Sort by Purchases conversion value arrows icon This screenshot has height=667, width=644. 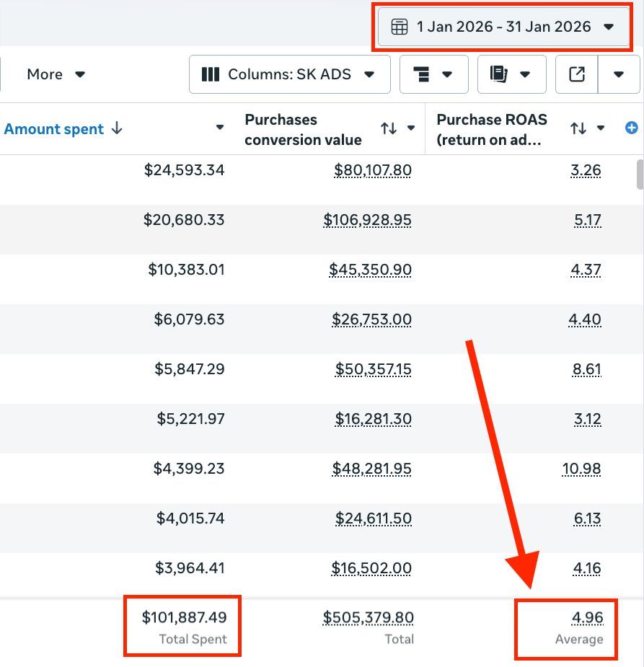point(389,128)
